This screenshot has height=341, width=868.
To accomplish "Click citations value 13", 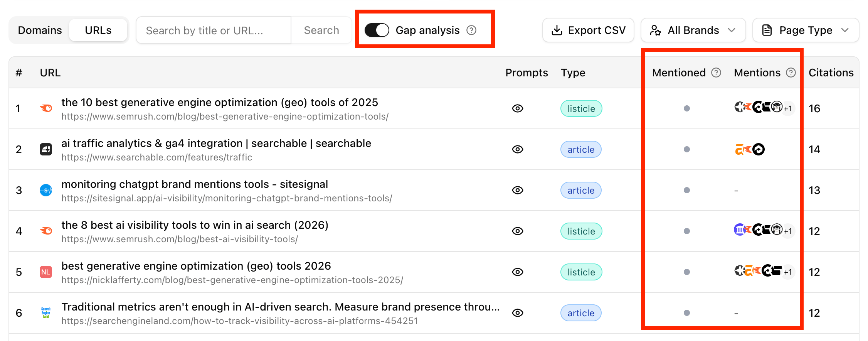I will pyautogui.click(x=814, y=190).
